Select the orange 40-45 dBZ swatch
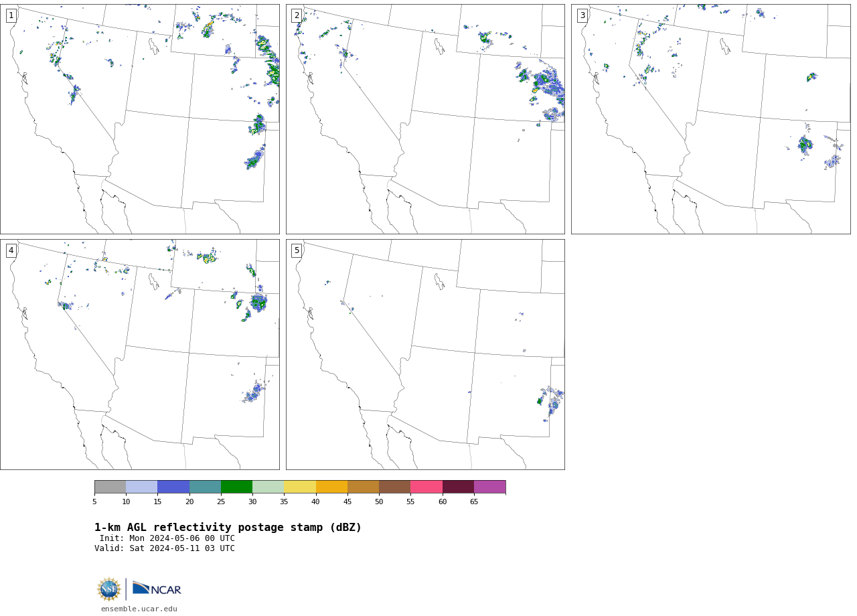This screenshot has height=616, width=857. [331, 487]
